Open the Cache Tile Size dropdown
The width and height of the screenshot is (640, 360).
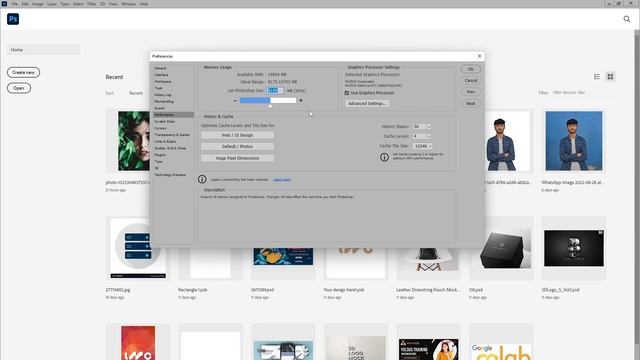point(422,146)
